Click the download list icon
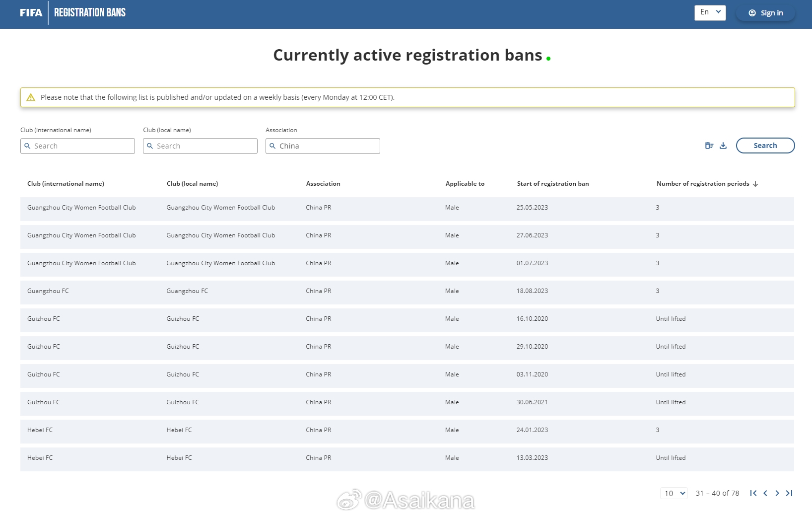 [723, 146]
